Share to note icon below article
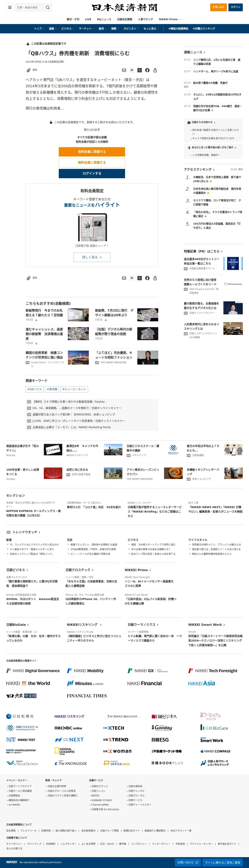Viewport: 249px width, 868px height. coord(132,278)
